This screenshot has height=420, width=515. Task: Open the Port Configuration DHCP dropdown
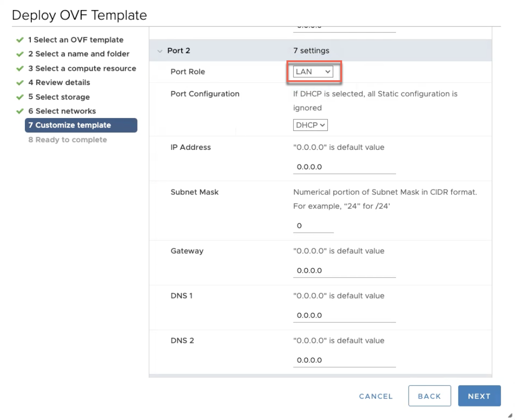(310, 125)
